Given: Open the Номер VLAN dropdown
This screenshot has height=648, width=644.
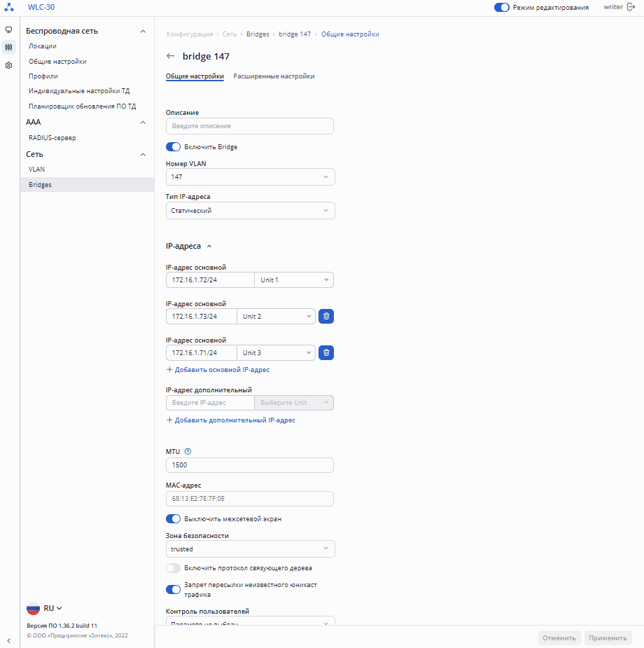Looking at the screenshot, I should (250, 177).
